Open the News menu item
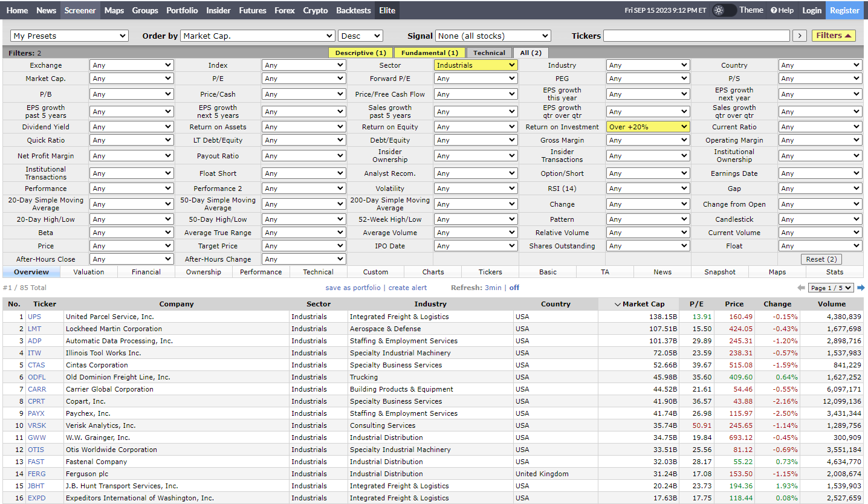This screenshot has width=868, height=504. (x=47, y=10)
